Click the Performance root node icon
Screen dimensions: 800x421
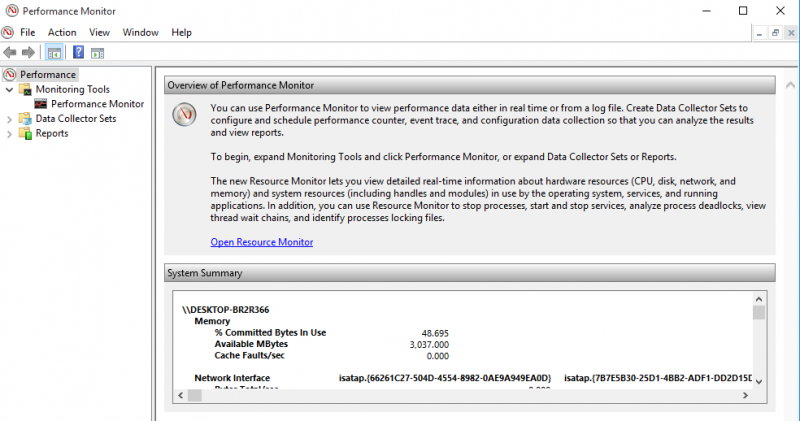click(10, 75)
